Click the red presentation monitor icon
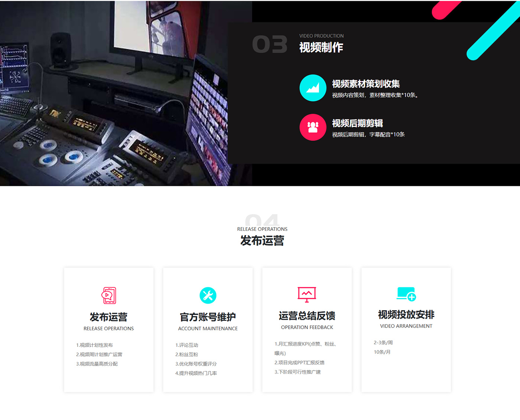This screenshot has height=420, width=520. click(307, 294)
